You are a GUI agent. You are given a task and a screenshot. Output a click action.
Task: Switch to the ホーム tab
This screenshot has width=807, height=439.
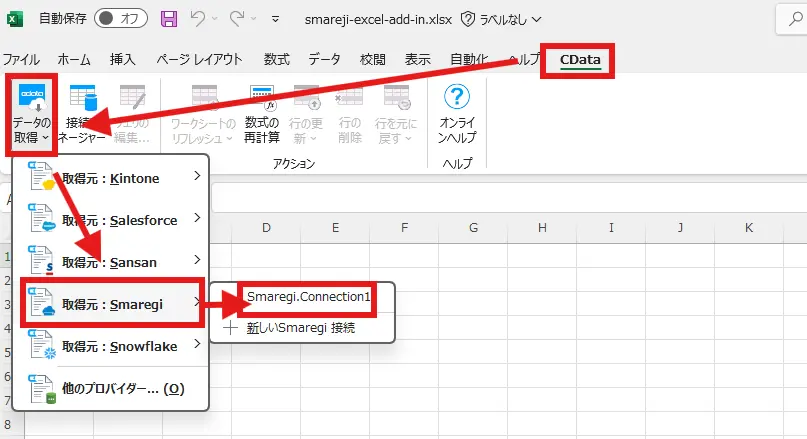tap(74, 60)
